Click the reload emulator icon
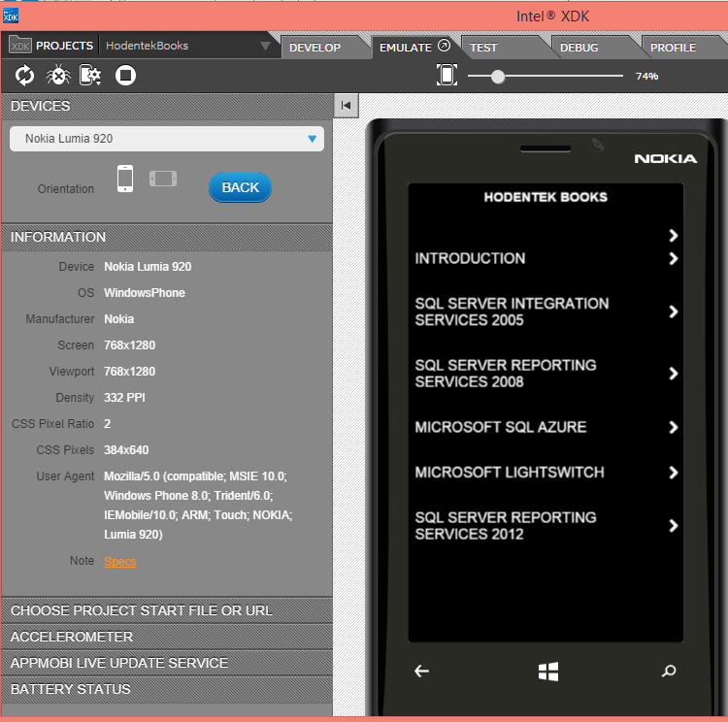728x722 pixels. [24, 76]
